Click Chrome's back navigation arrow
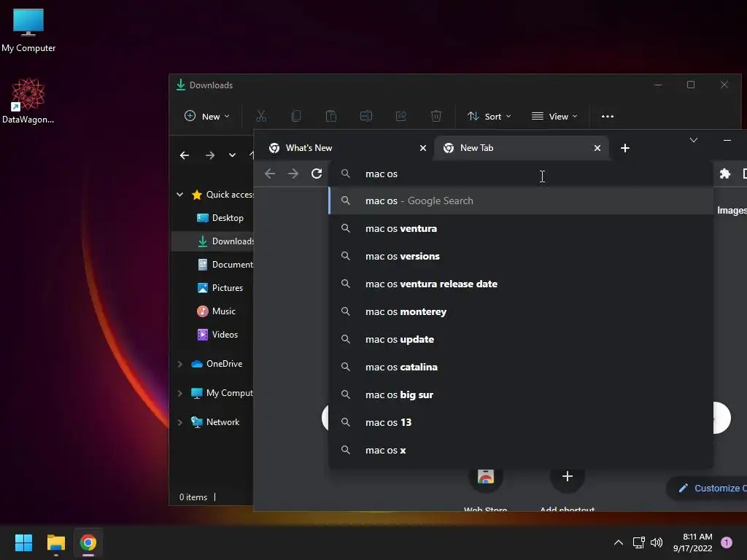 pyautogui.click(x=270, y=174)
